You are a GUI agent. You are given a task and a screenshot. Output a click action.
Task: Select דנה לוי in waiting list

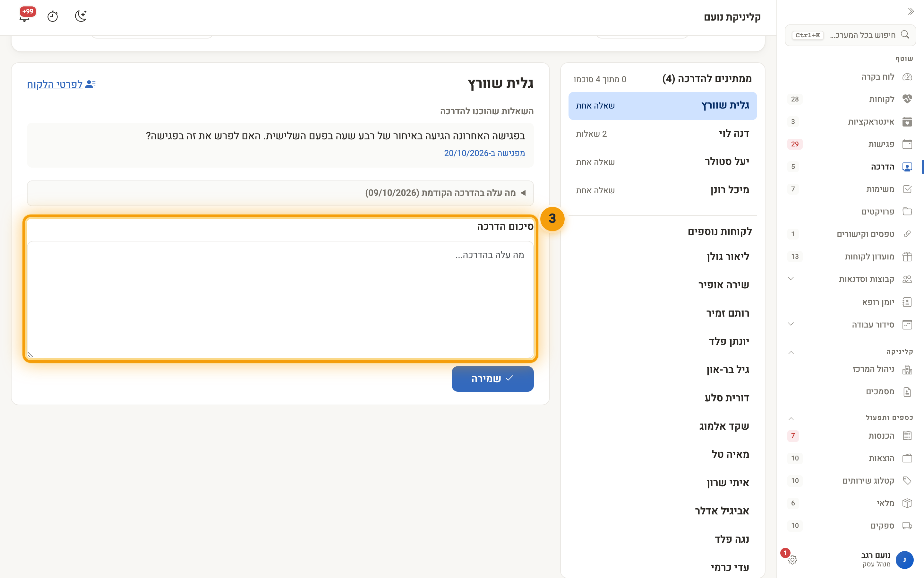663,134
